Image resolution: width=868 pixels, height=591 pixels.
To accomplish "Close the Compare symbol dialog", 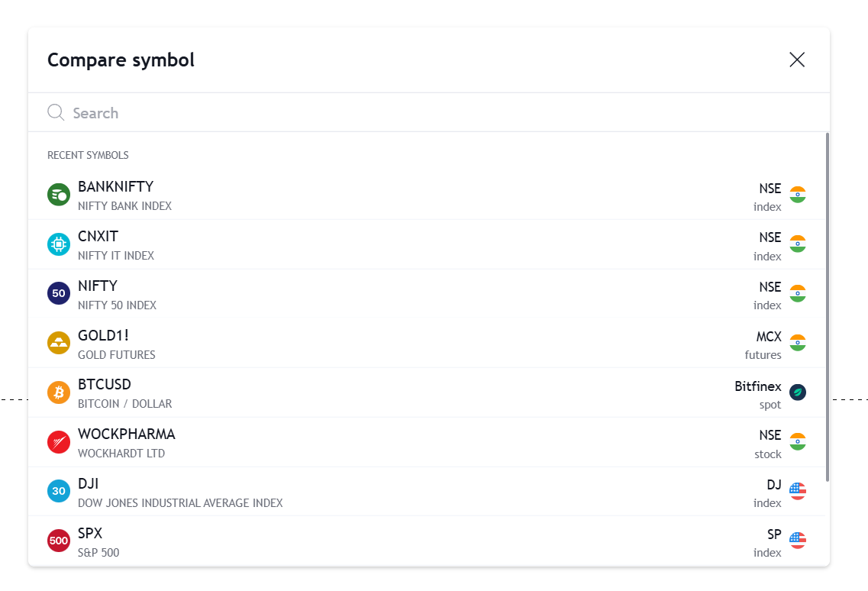I will (797, 60).
